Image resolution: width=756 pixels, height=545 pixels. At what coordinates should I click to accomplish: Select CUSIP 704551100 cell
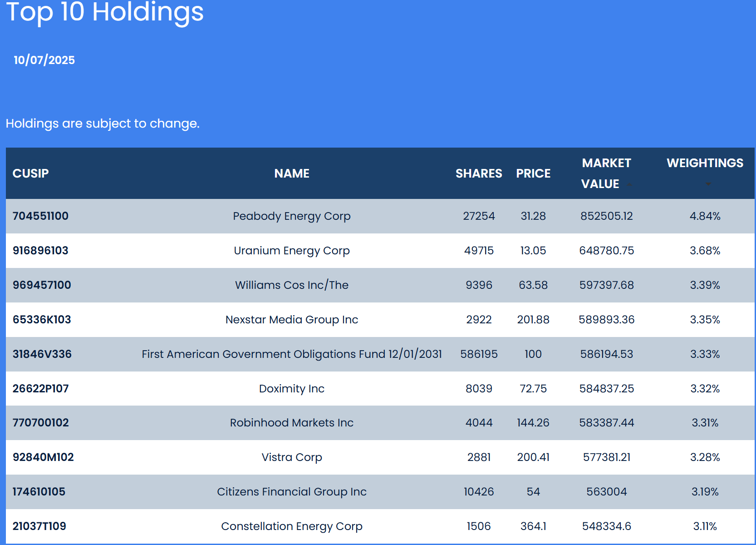point(40,216)
